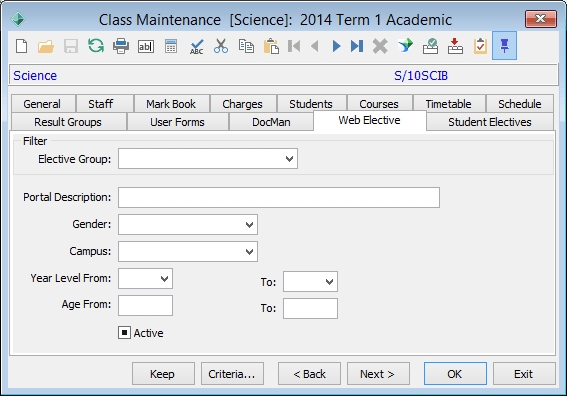The height and width of the screenshot is (396, 567).
Task: Click the Age From input box
Action: coord(145,306)
